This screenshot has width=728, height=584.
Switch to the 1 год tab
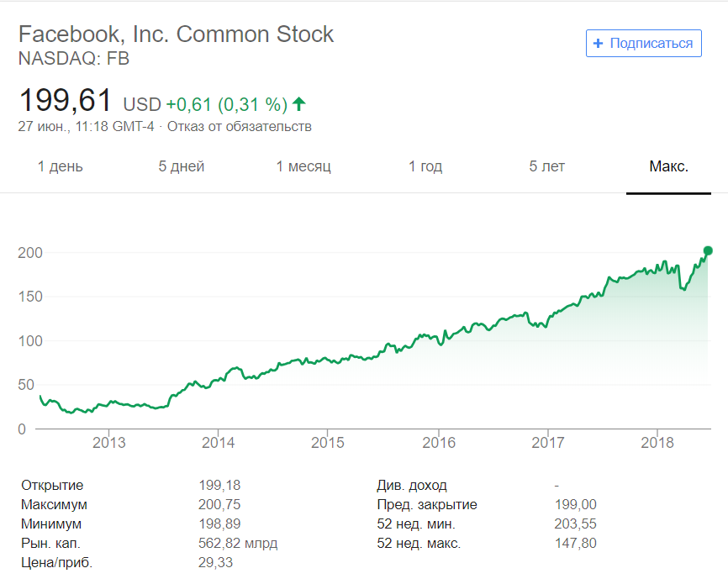[x=425, y=166]
